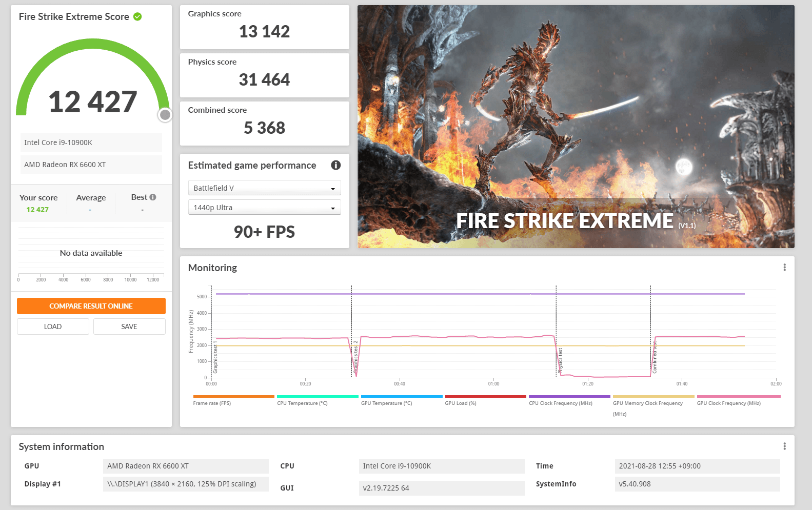Click the gray score gauge knob

[165, 115]
